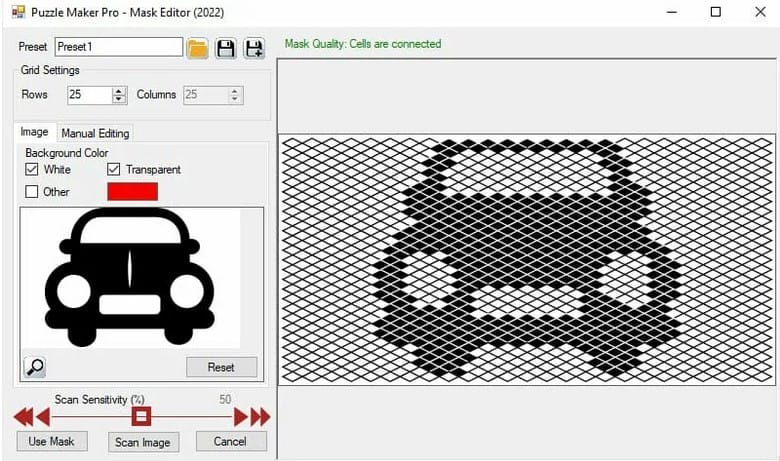
Task: Toggle the Transparent background checkbox
Action: coord(114,170)
